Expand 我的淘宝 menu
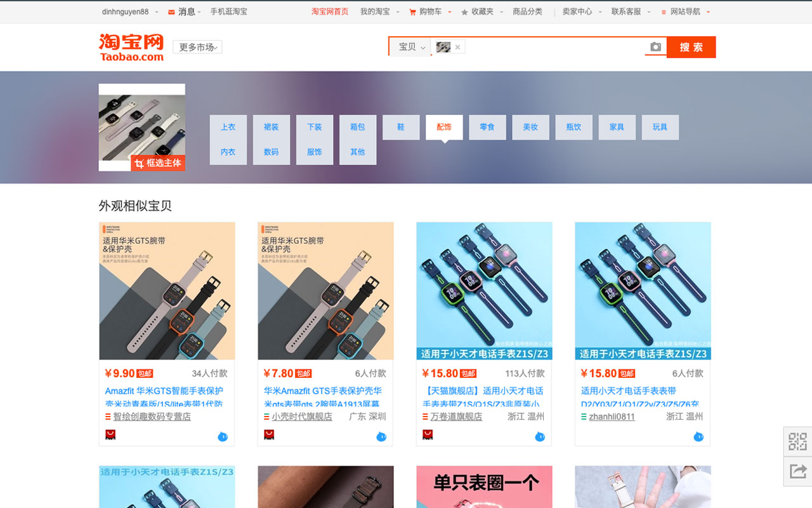Viewport: 812px width, 508px height. pos(379,11)
